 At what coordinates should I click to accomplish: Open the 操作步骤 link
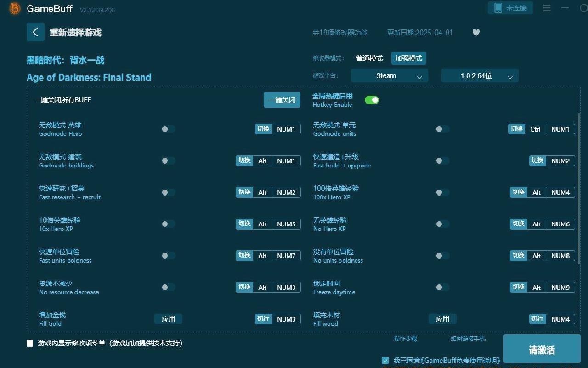click(405, 339)
